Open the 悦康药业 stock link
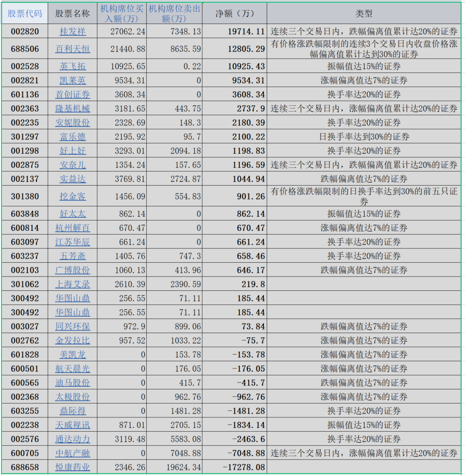Screen dimensions: 465x476 tap(73, 467)
